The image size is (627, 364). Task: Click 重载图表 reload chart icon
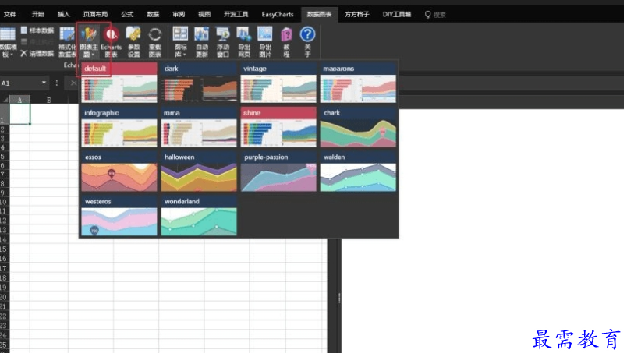(x=154, y=42)
